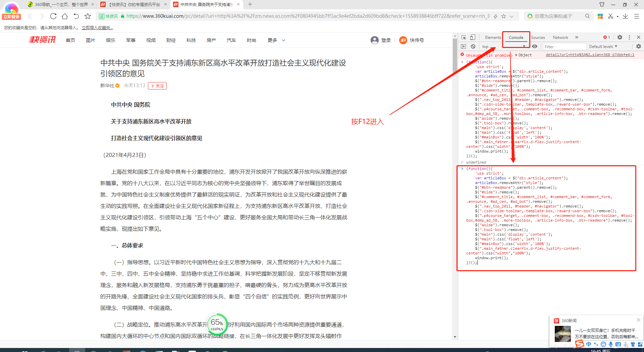Toggle the live expression eye icon

[x=535, y=46]
